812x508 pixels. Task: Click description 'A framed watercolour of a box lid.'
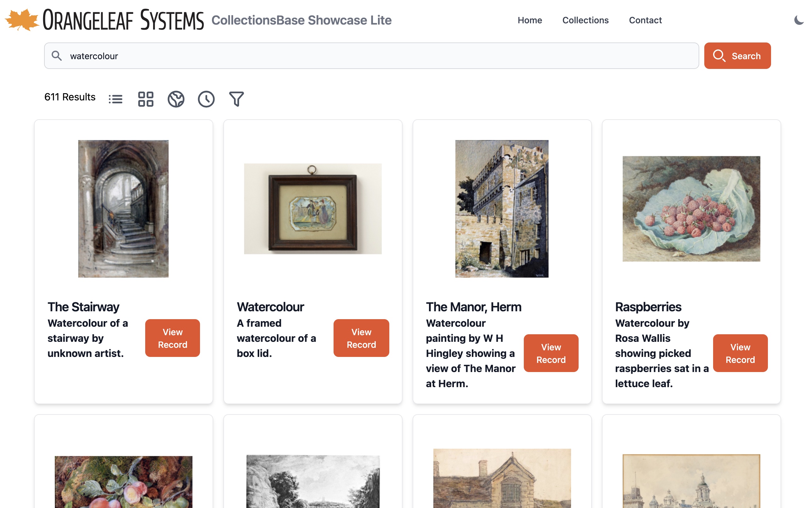pos(276,338)
